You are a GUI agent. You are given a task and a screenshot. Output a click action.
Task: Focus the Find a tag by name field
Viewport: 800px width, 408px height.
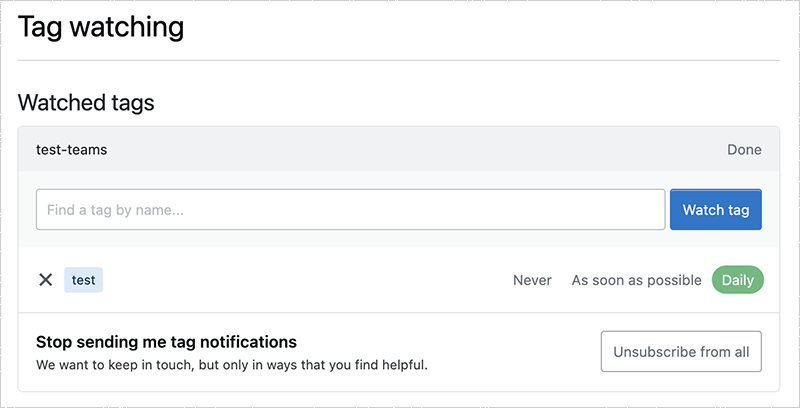(x=350, y=210)
